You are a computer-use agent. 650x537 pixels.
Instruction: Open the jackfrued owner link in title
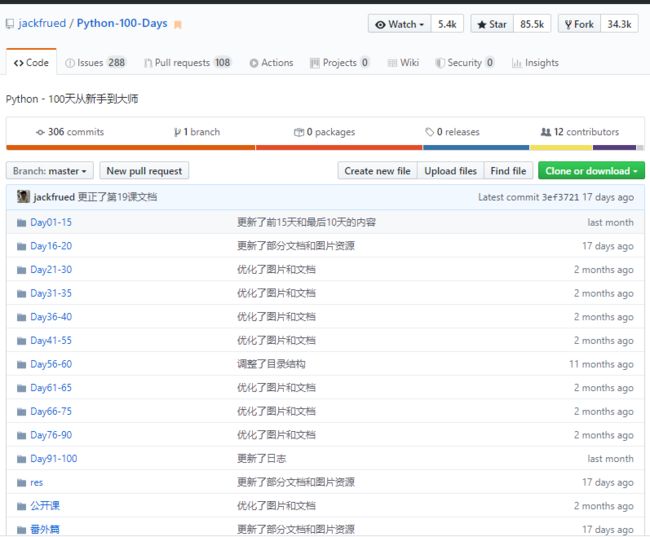coord(42,23)
